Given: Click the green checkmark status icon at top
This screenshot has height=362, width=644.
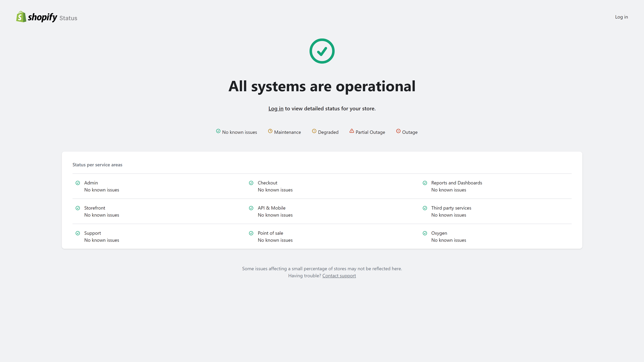Looking at the screenshot, I should pyautogui.click(x=322, y=51).
